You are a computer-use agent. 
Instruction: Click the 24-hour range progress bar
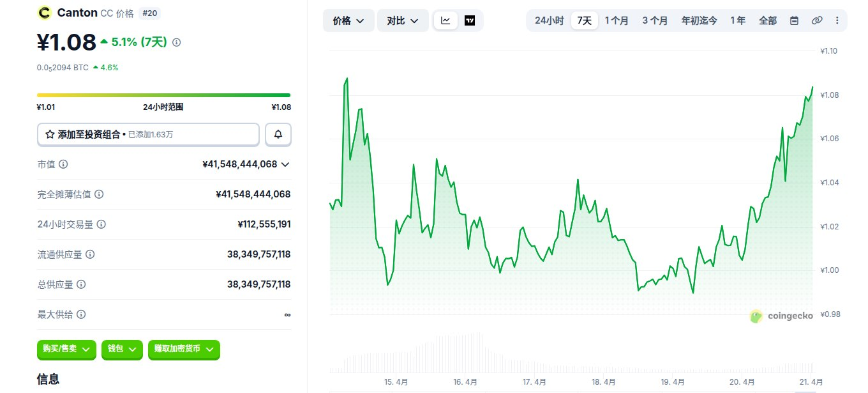point(163,95)
